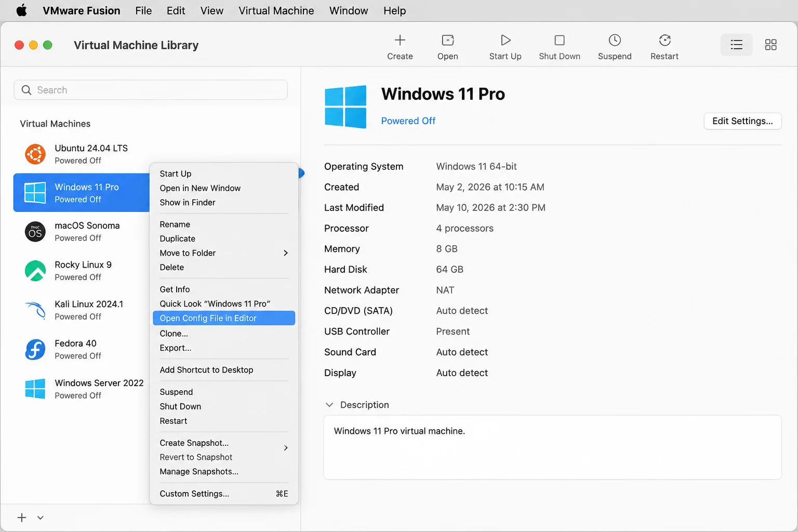
Task: Select Rocky Linux 9 name text
Action: [83, 264]
